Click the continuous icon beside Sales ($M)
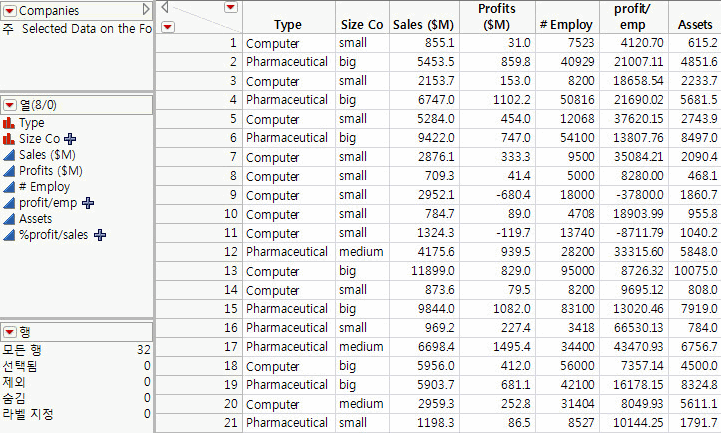721x433 pixels. click(x=9, y=155)
